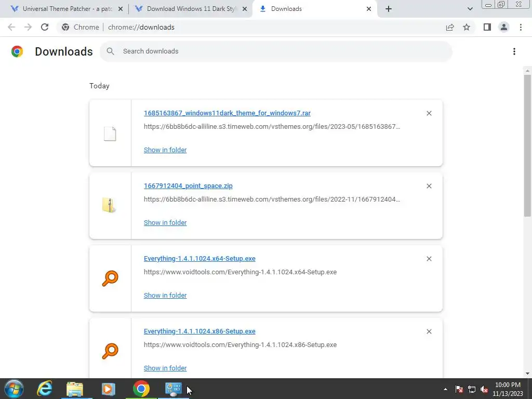This screenshot has height=399, width=532.
Task: Open 1685163867_windows11dark_theme_for_windows7.rar
Action: point(227,113)
